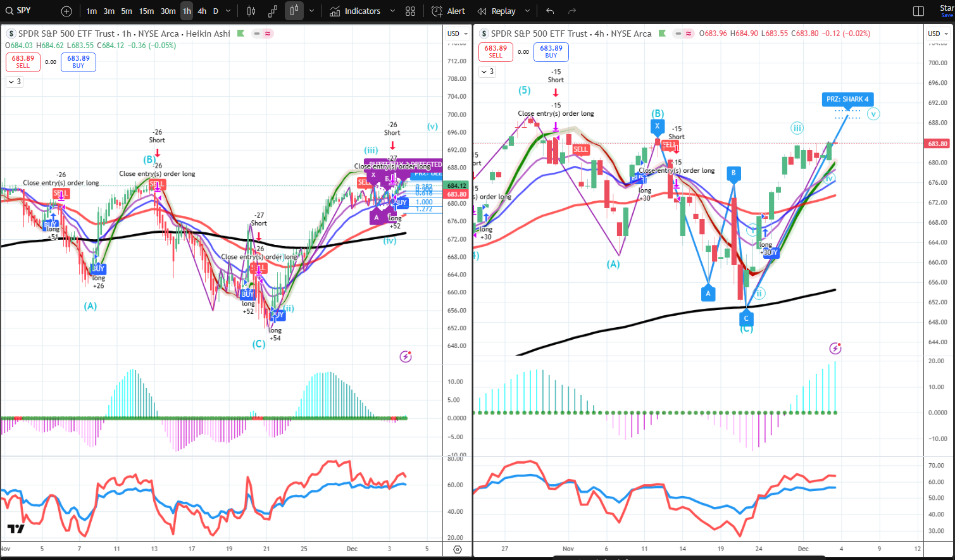Click the purple lightning icon on right chart
Screen dimensions: 955x560
pyautogui.click(x=835, y=348)
